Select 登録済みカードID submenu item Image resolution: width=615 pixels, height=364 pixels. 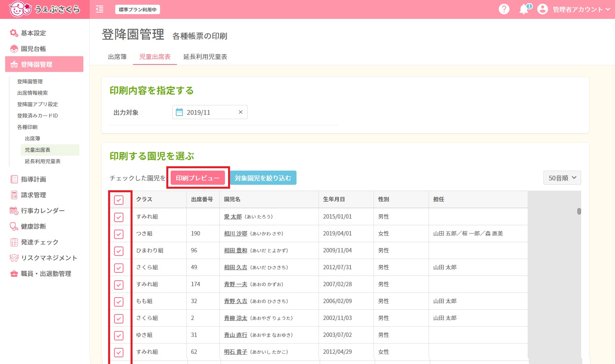pyautogui.click(x=37, y=116)
